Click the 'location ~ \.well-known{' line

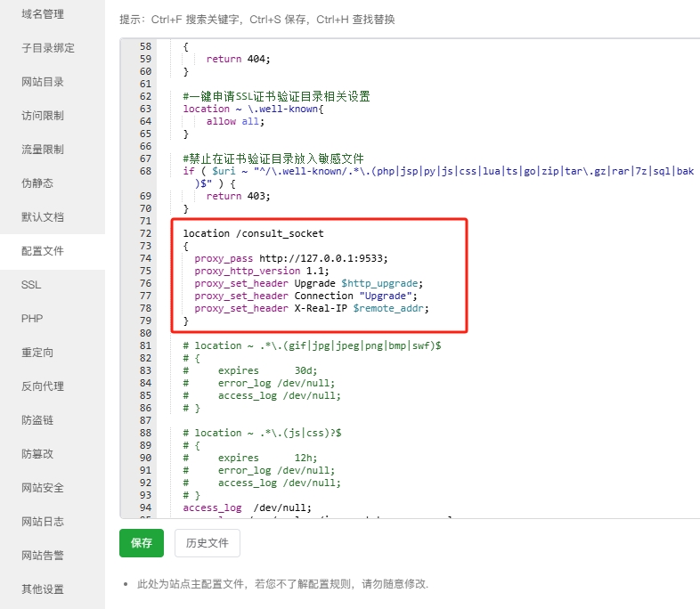click(x=254, y=109)
